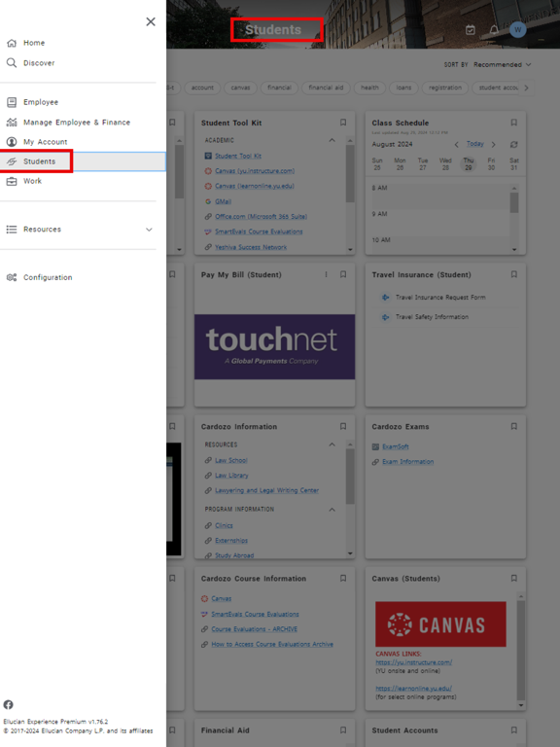
Task: Open Yeshiva Success Network link
Action: (x=251, y=247)
